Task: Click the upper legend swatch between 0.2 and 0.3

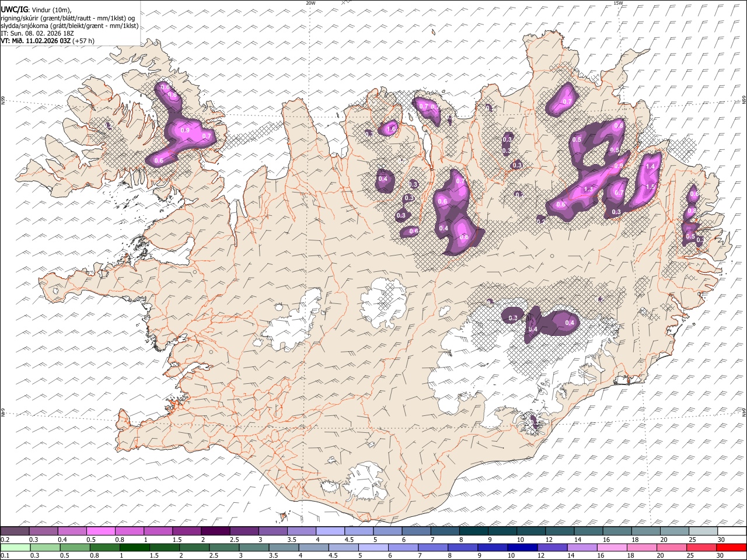Action: [x=15, y=531]
